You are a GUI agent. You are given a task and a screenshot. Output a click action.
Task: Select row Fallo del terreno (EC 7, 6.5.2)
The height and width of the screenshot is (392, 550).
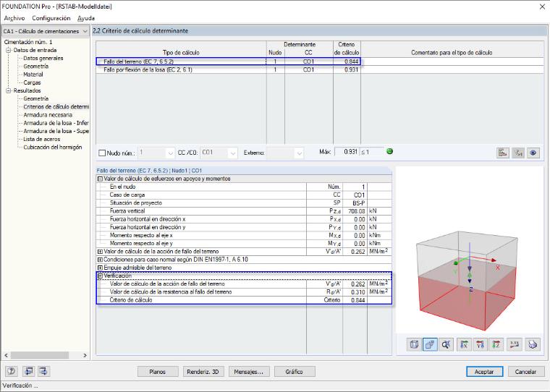tap(320, 61)
